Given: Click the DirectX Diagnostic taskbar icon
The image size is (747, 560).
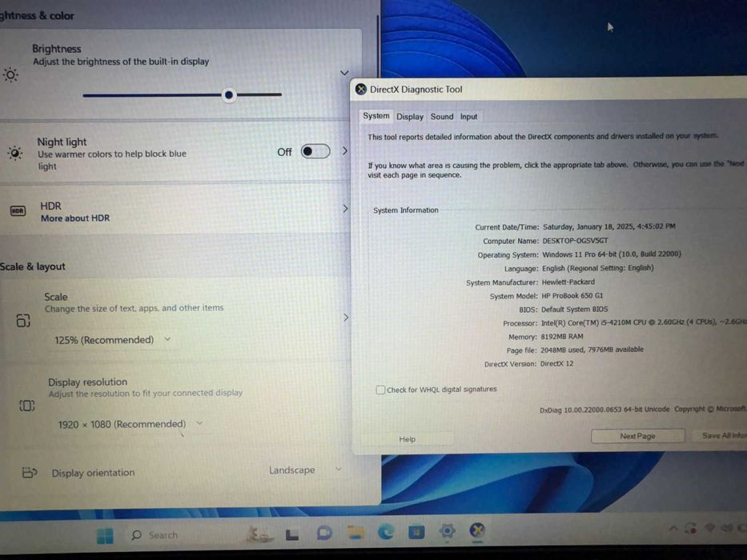Looking at the screenshot, I should [477, 530].
